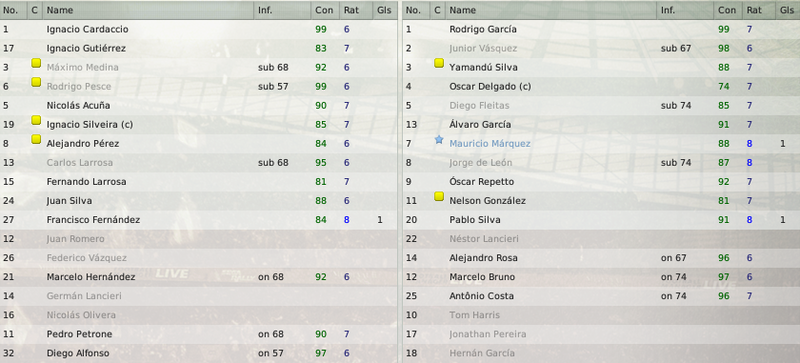This screenshot has width=800, height=363.
Task: Open Oscar Delgado (c) profile
Action: tap(490, 87)
